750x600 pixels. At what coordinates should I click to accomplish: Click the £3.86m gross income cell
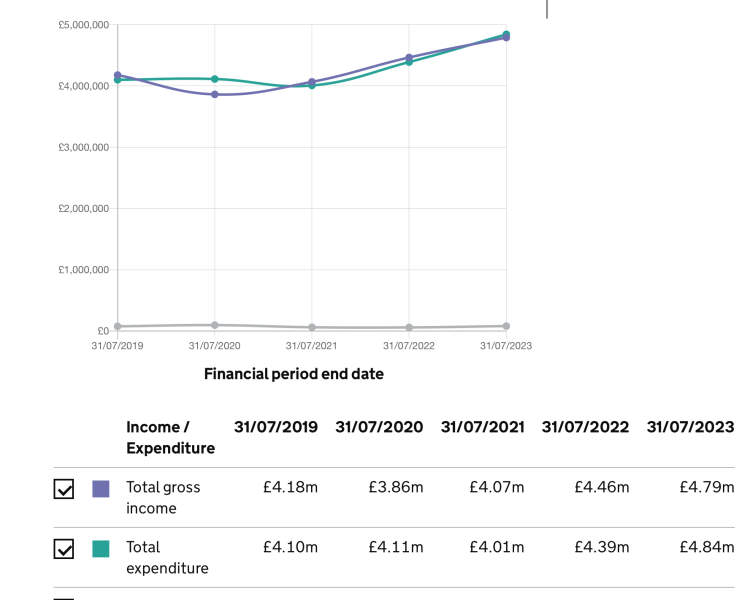pyautogui.click(x=396, y=488)
